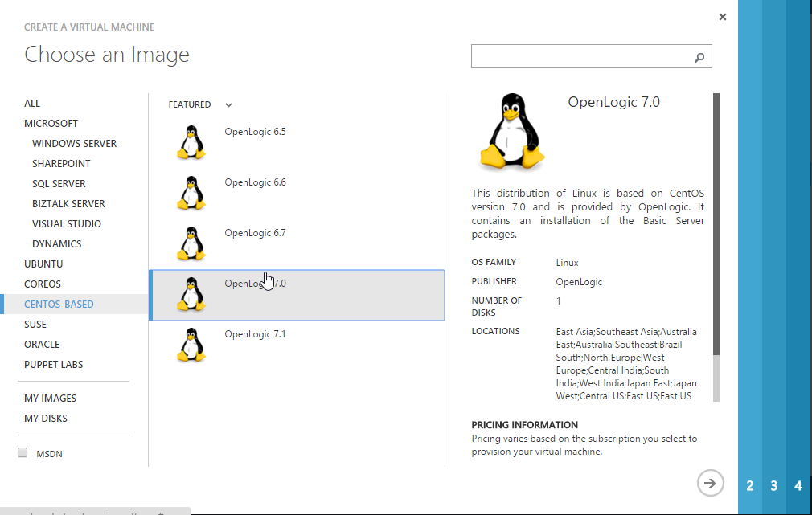
Task: Click the OpenLogic 7.0 penguin icon
Action: 191,295
